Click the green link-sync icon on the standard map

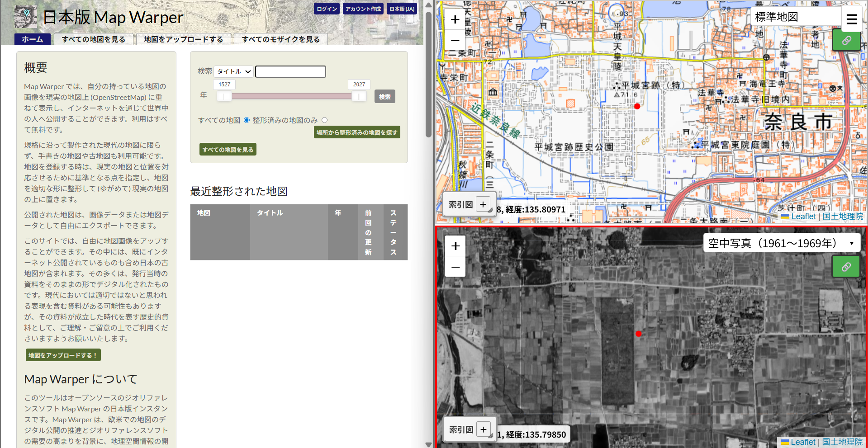click(846, 40)
